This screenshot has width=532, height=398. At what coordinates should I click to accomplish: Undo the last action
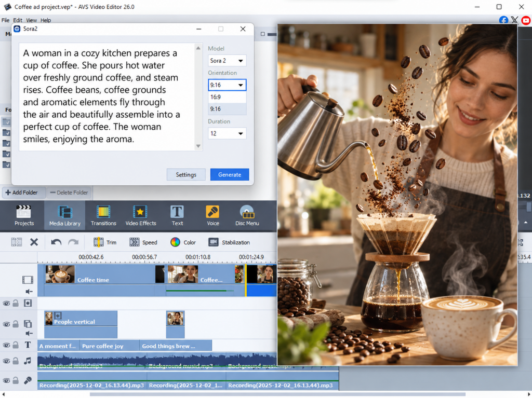[56, 242]
